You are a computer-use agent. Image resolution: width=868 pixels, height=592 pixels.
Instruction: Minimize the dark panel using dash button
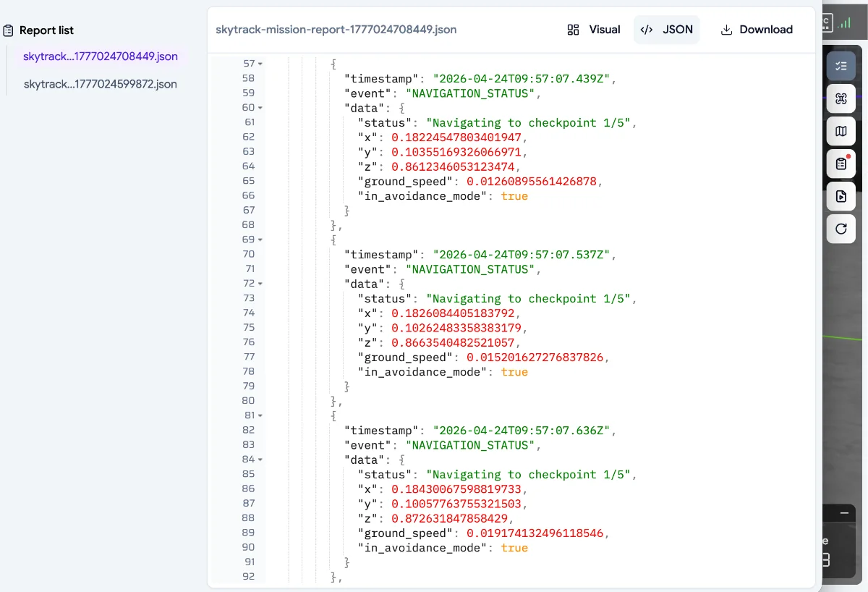pyautogui.click(x=843, y=513)
